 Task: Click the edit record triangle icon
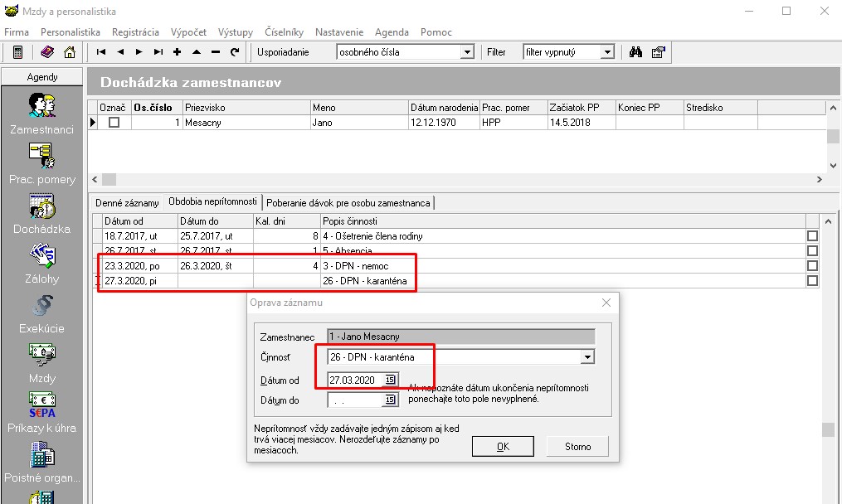pyautogui.click(x=197, y=52)
